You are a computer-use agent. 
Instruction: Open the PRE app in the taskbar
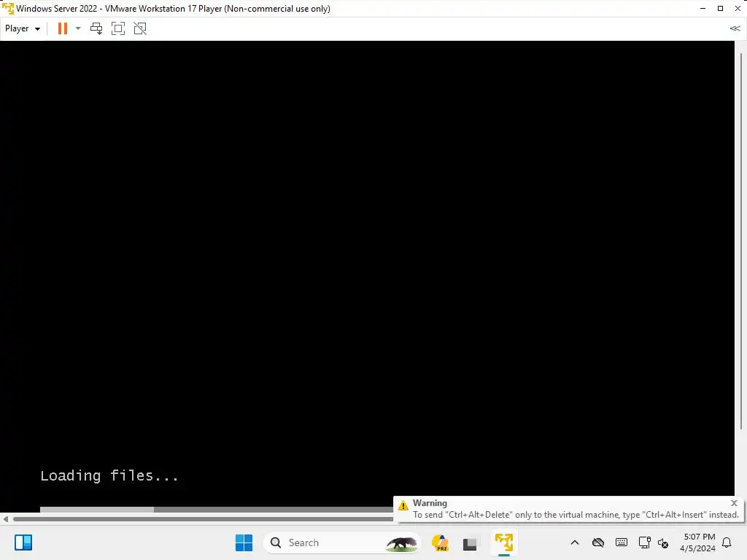tap(440, 542)
